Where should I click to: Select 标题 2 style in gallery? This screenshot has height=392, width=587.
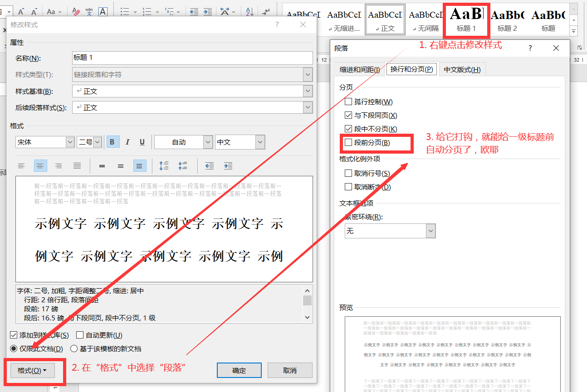coord(507,19)
